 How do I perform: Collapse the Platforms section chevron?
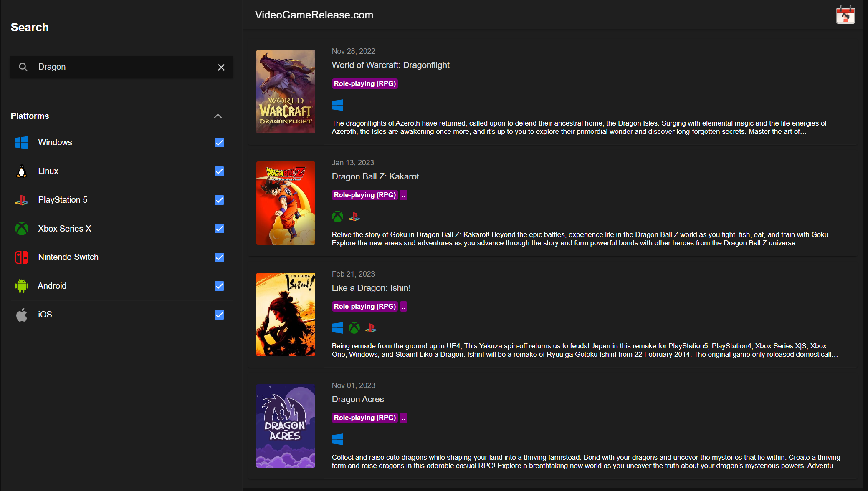point(218,116)
